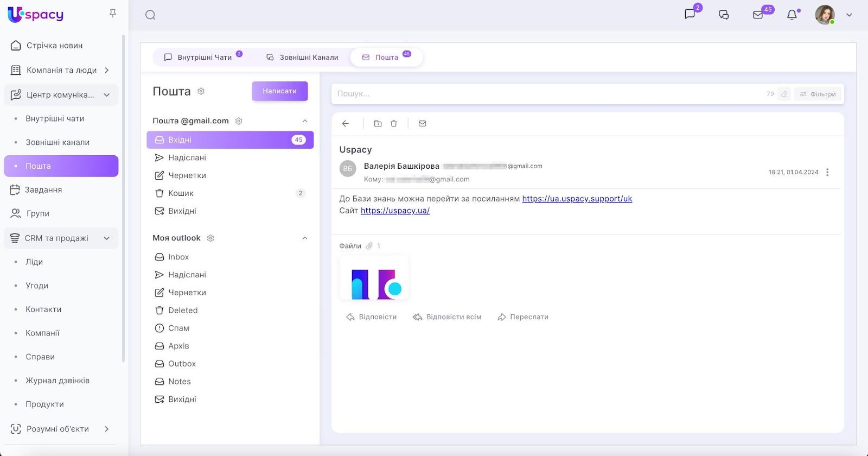Open Inbox folder in outlook account
Screen dimensions: 868x456
click(x=230, y=257)
